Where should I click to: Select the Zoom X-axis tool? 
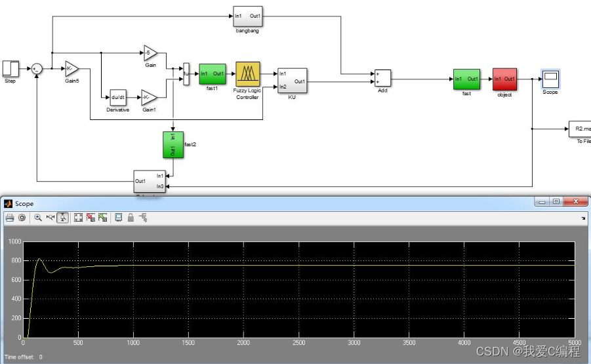pos(50,218)
